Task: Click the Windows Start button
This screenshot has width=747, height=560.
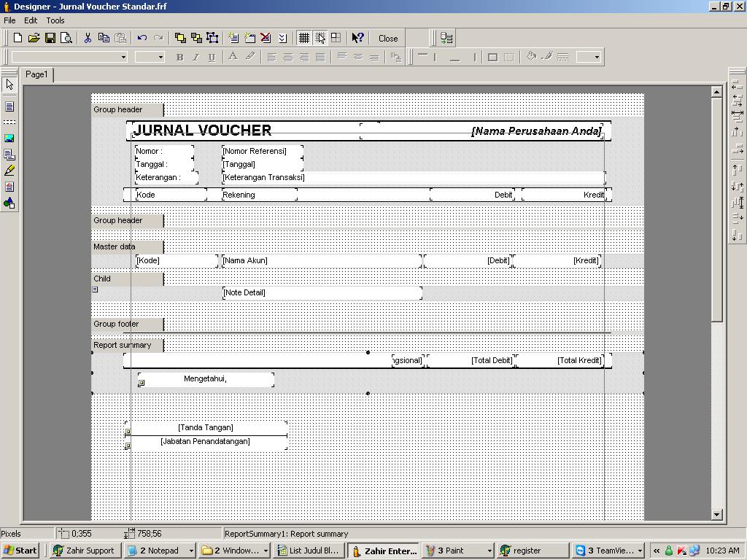Action: (x=20, y=551)
